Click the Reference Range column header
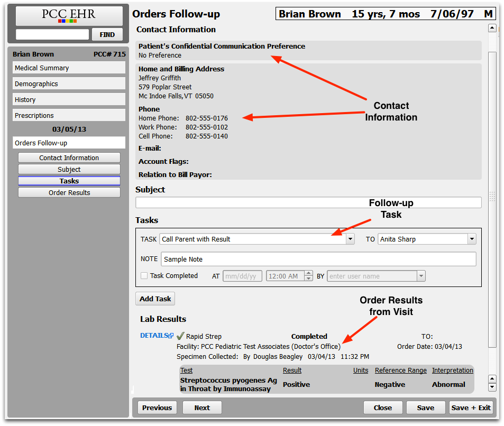 coord(401,370)
